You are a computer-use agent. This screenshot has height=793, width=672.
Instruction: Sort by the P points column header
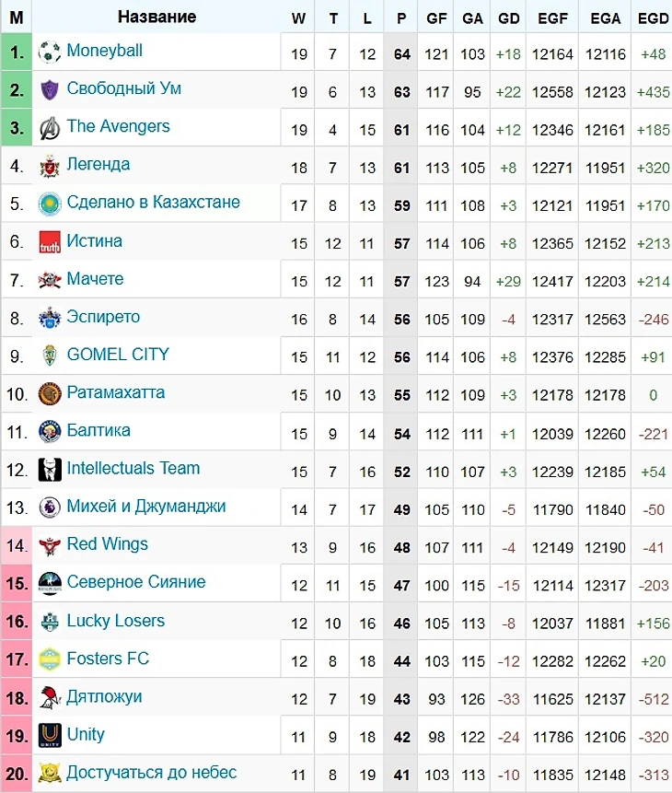point(401,17)
